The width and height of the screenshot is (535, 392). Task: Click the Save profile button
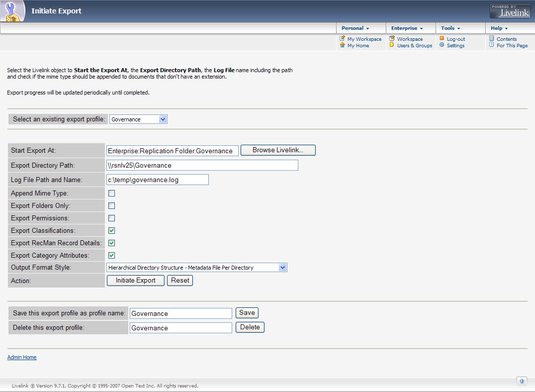tap(247, 313)
